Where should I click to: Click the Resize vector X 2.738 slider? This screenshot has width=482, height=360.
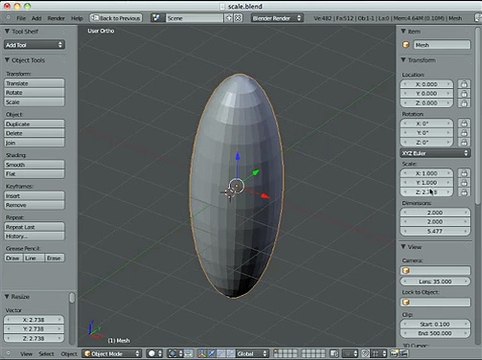click(x=34, y=320)
